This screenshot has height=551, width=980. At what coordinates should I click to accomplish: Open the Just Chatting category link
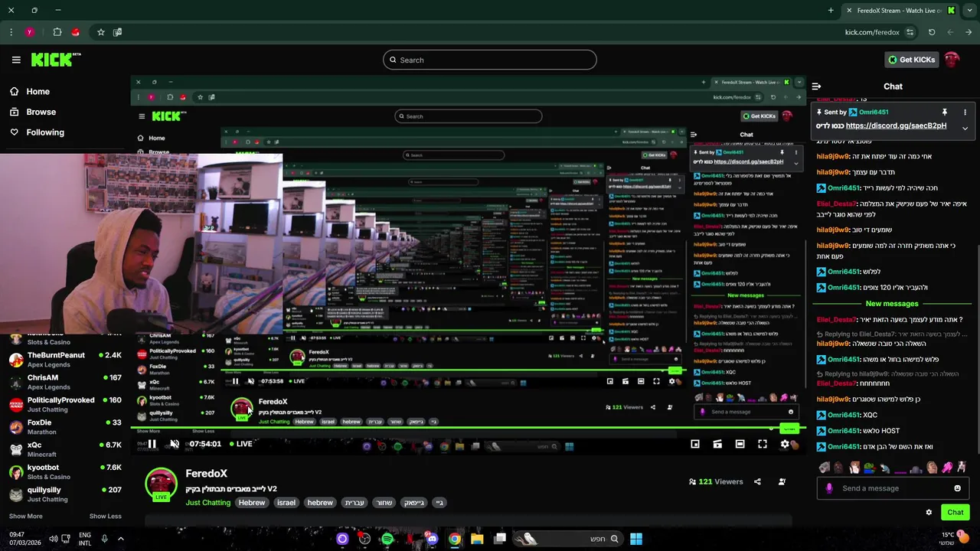207,503
